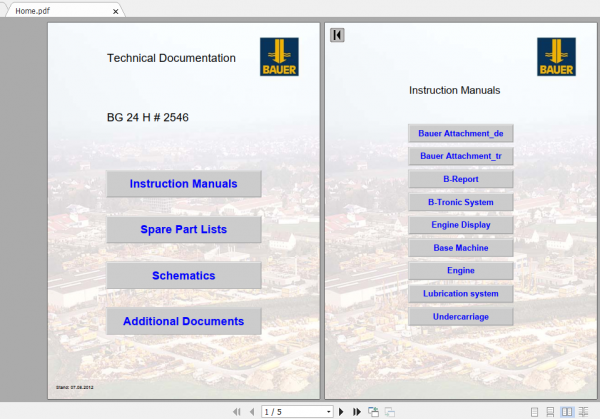Click the Bauer logo on right page
600x419 pixels.
click(556, 57)
